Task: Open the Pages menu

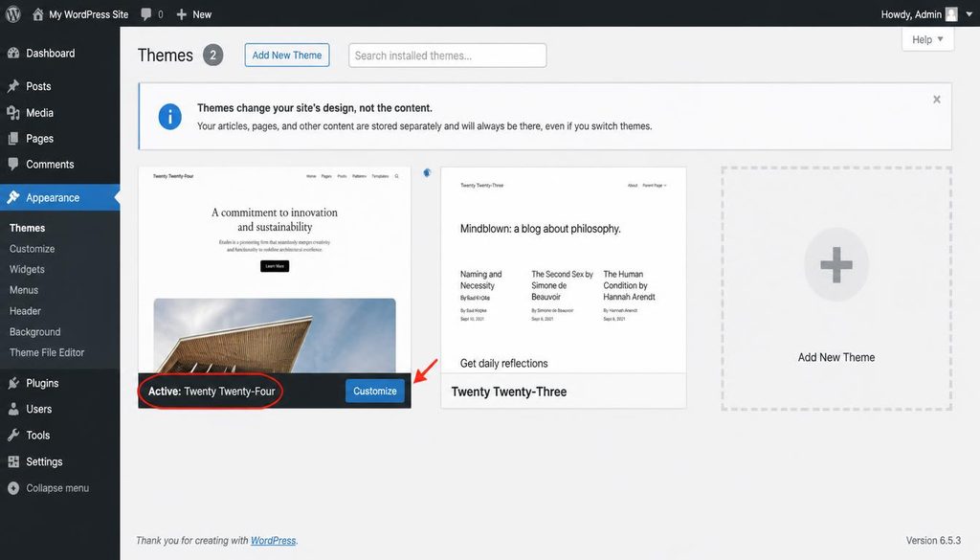Action: click(x=40, y=139)
